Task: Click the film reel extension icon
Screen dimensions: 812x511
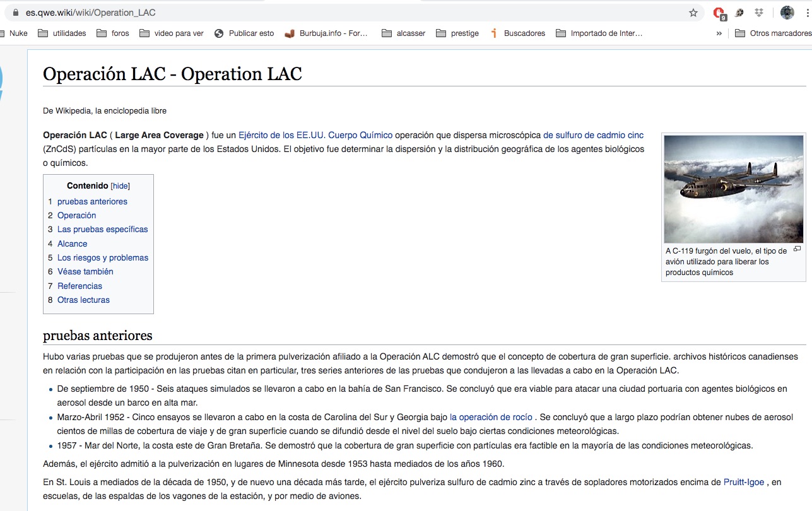Action: point(738,13)
